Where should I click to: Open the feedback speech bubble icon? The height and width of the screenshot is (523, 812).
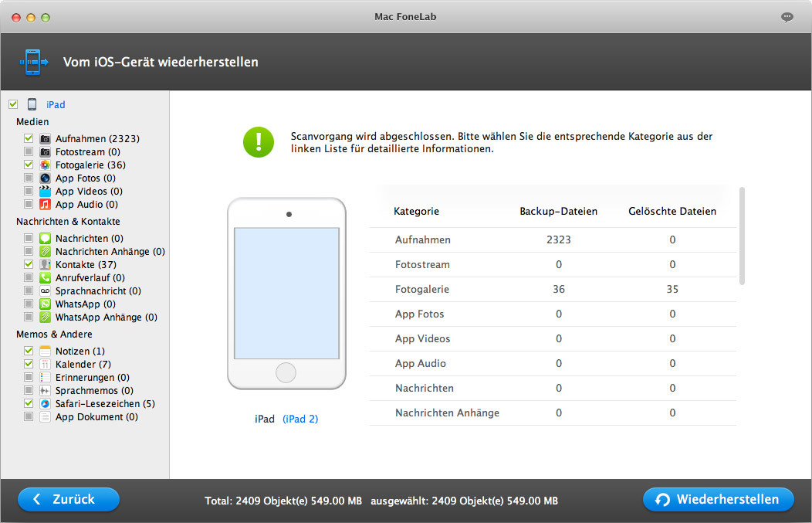click(787, 17)
